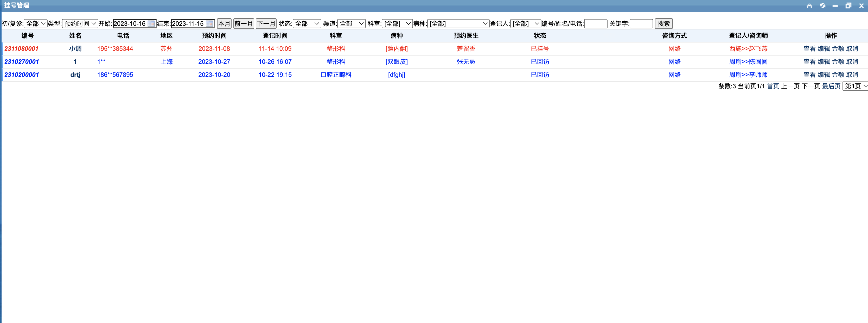Click record number 2311080001

pos(22,48)
